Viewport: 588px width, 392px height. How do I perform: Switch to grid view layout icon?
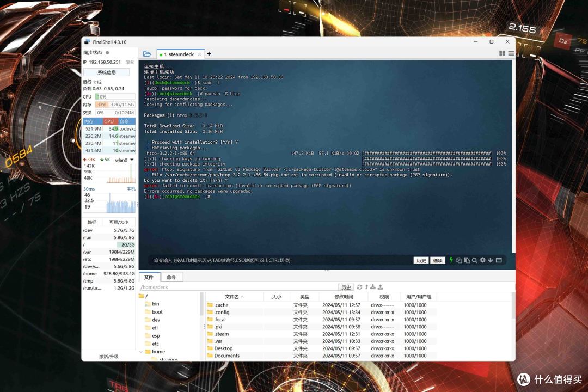click(502, 53)
